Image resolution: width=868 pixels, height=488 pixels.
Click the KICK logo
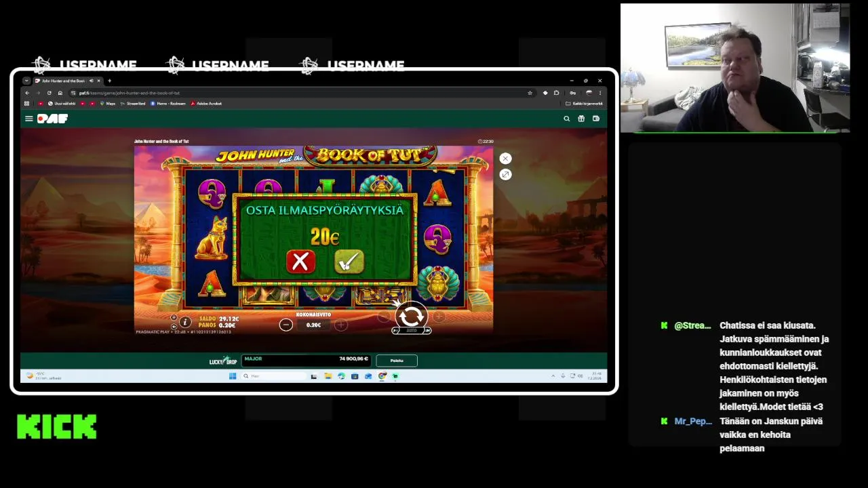tap(57, 427)
